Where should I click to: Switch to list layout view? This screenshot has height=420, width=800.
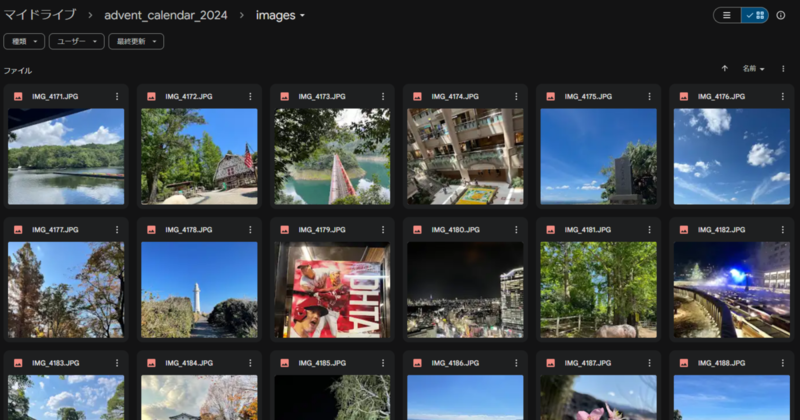coord(727,15)
